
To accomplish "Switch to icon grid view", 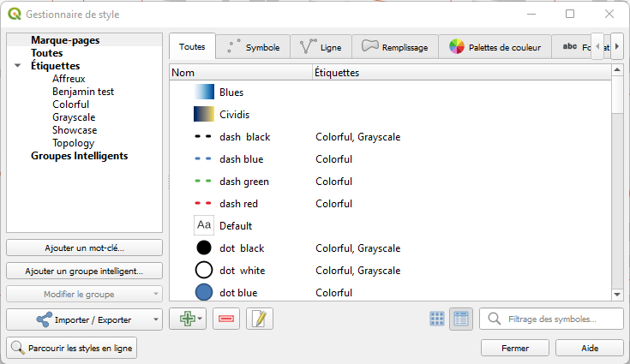I will [x=437, y=319].
